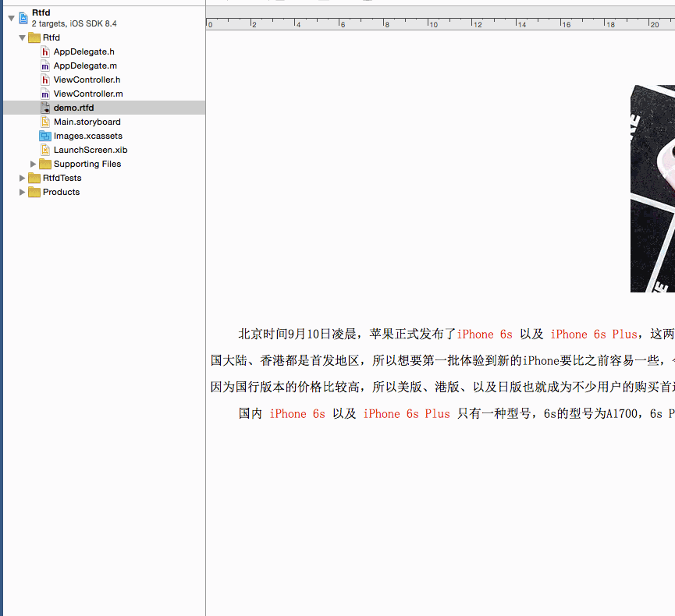Click text '国大陆、香港都是首发地区'

coord(286,360)
